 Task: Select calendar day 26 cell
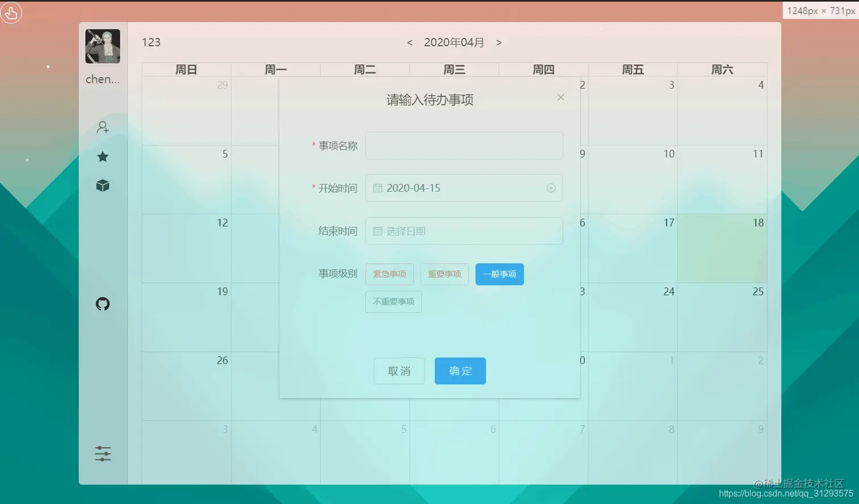pos(186,386)
